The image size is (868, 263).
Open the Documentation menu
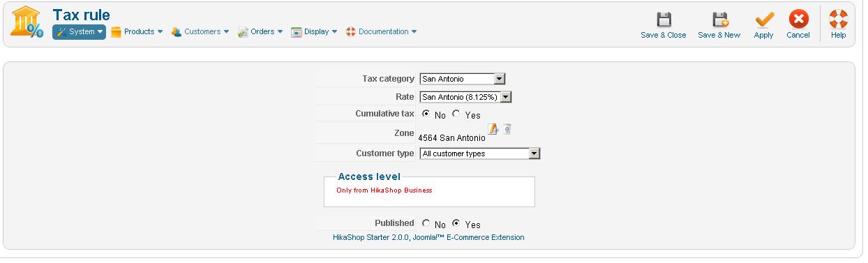tap(381, 31)
